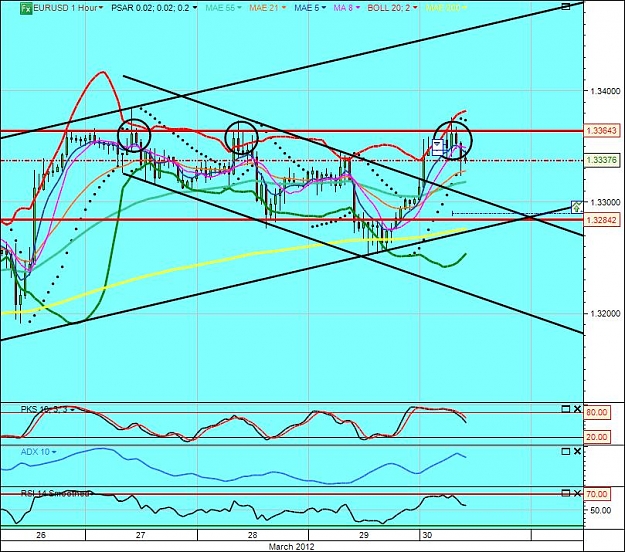
Task: Maximize the main price chart panel
Action: (566, 6)
